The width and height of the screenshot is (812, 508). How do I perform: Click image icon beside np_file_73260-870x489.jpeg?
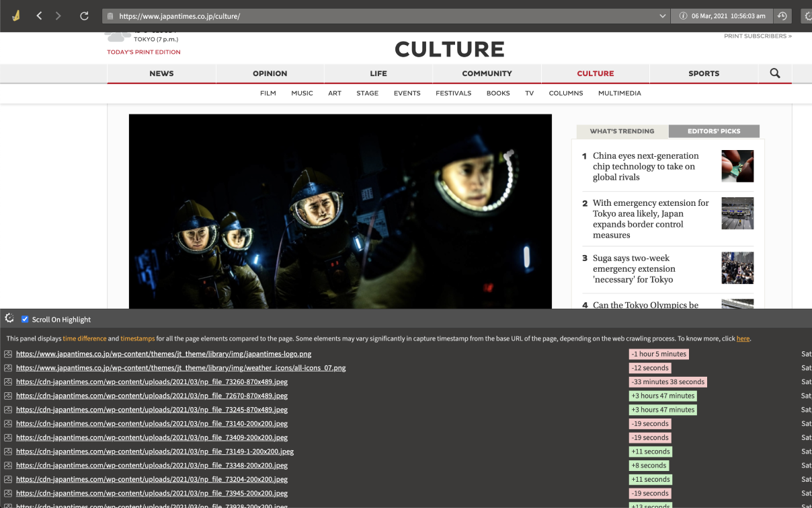click(8, 382)
